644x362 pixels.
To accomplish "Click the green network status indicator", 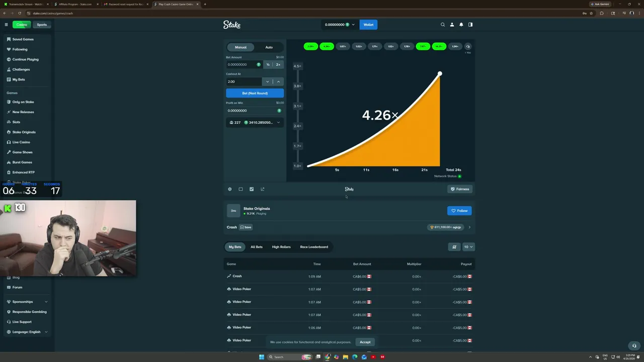I will 459,176.
